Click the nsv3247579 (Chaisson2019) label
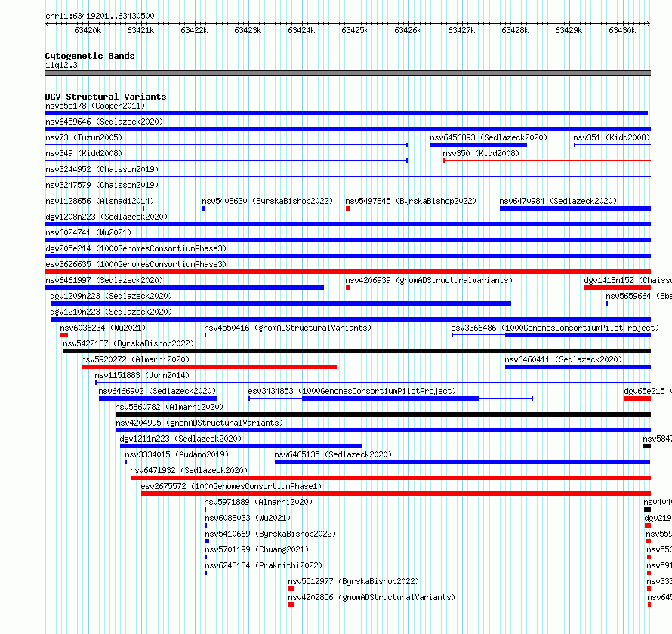This screenshot has width=672, height=634. click(x=102, y=185)
